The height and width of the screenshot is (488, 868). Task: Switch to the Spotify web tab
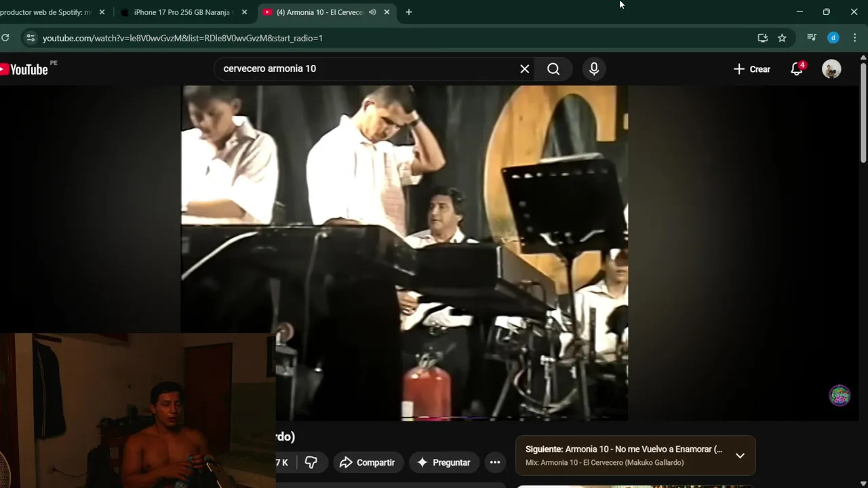pos(47,12)
